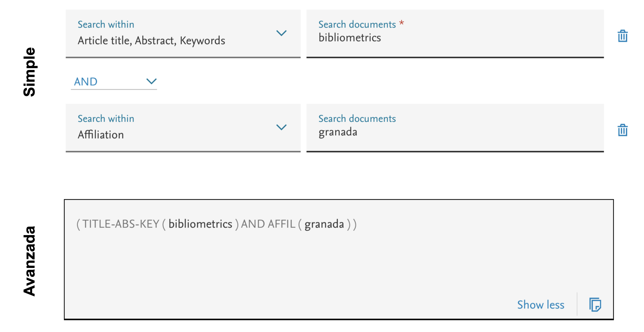Click the AFFIL code in advanced query
644x332 pixels.
[x=281, y=224]
